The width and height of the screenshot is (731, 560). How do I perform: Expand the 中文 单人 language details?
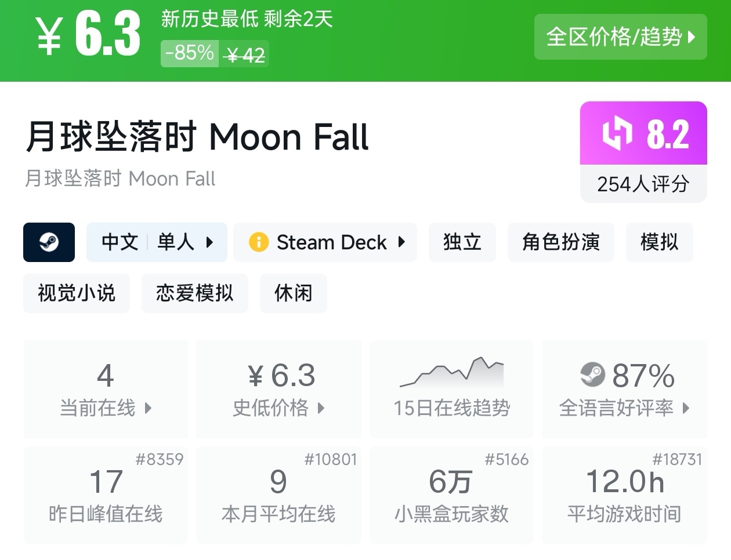click(x=157, y=242)
